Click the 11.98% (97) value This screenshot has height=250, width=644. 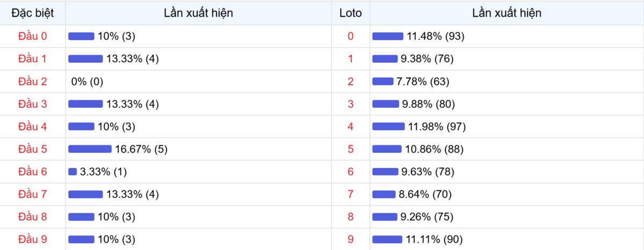436,127
